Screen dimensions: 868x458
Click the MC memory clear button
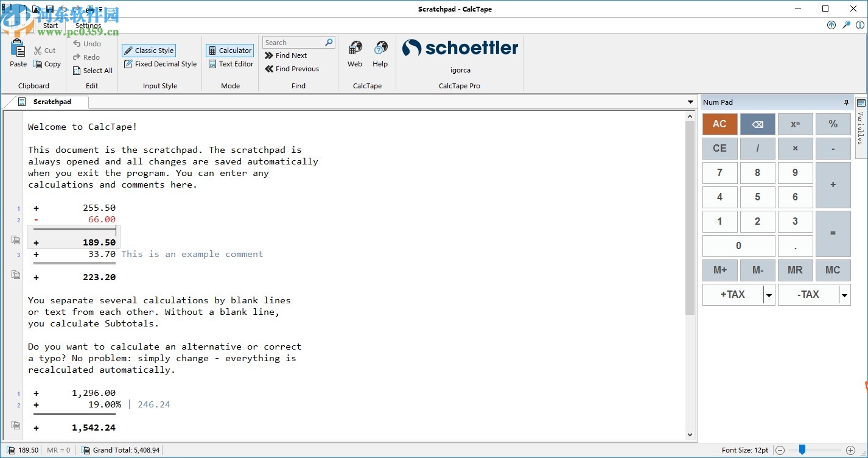pyautogui.click(x=833, y=270)
